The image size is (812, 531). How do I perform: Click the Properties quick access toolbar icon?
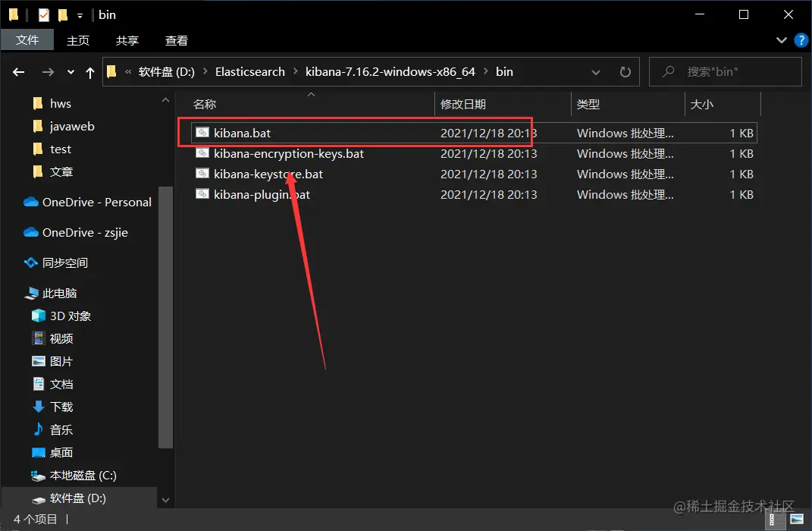44,15
